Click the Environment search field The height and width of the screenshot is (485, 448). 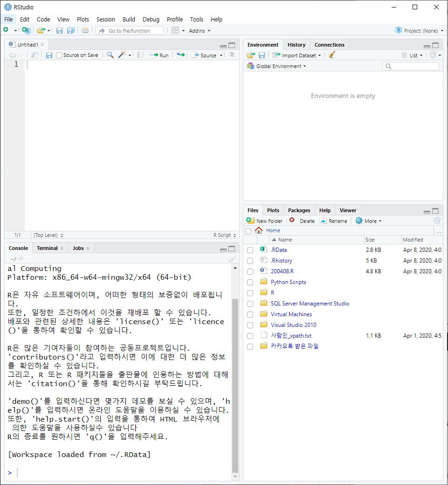pyautogui.click(x=411, y=66)
